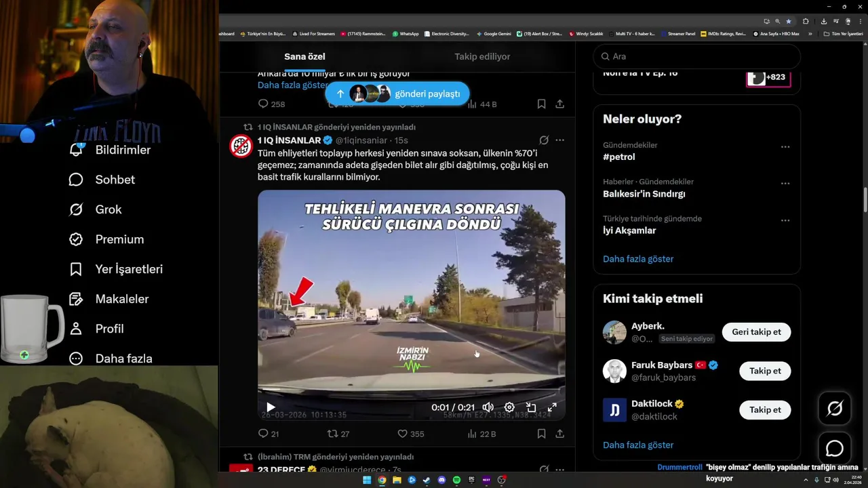This screenshot has width=868, height=488.
Task: Open floating Grok button at bottom right
Action: coord(835,408)
